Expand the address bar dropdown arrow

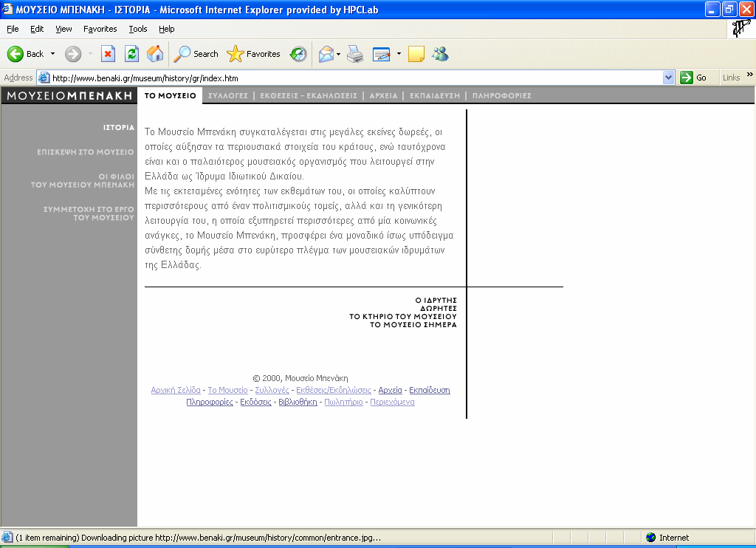pos(668,78)
